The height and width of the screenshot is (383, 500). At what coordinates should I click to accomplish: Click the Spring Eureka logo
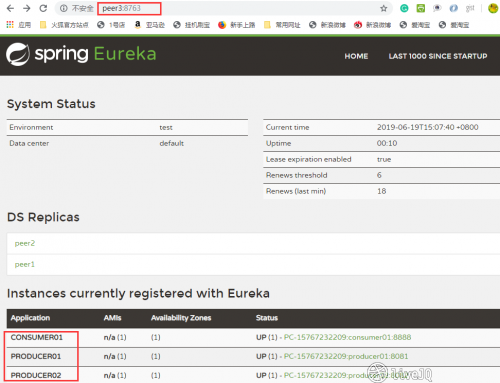click(81, 54)
